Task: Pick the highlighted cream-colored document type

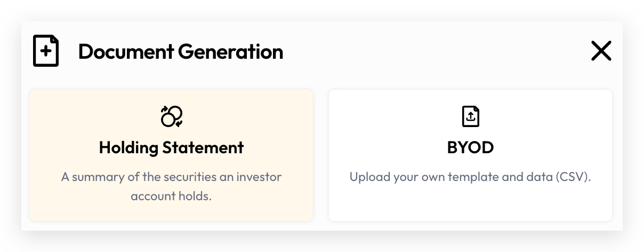Action: point(172,155)
